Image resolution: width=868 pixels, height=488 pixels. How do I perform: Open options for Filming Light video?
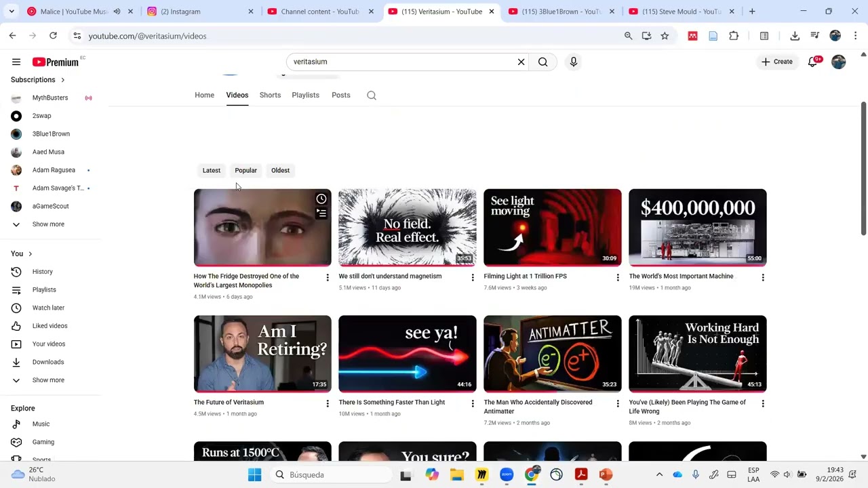click(618, 277)
